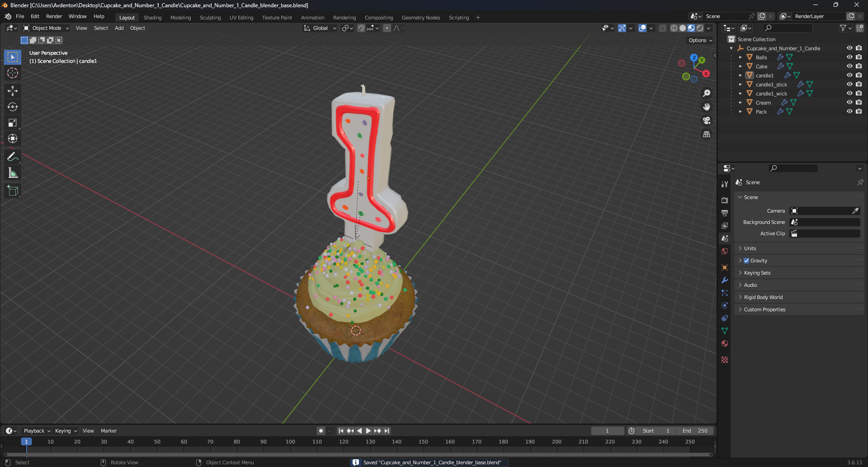
Task: Collapse Cupcake_and_Number_1_Candle collection
Action: [x=731, y=48]
